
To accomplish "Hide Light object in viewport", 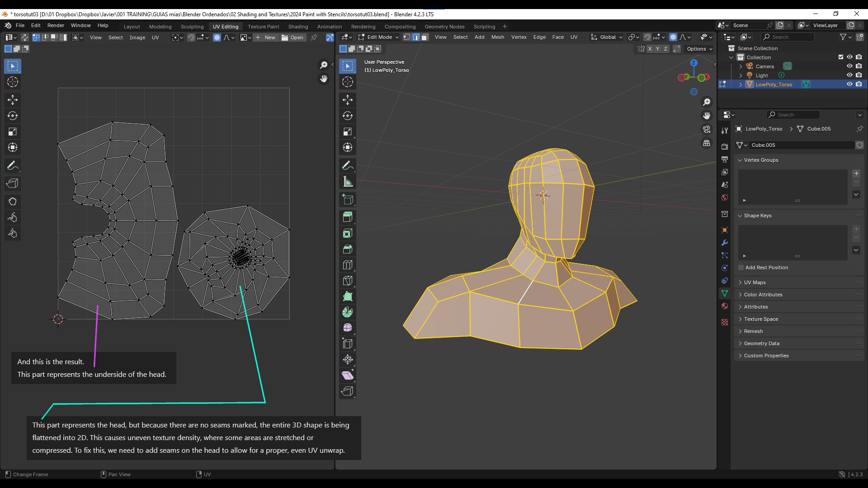I will pyautogui.click(x=849, y=75).
